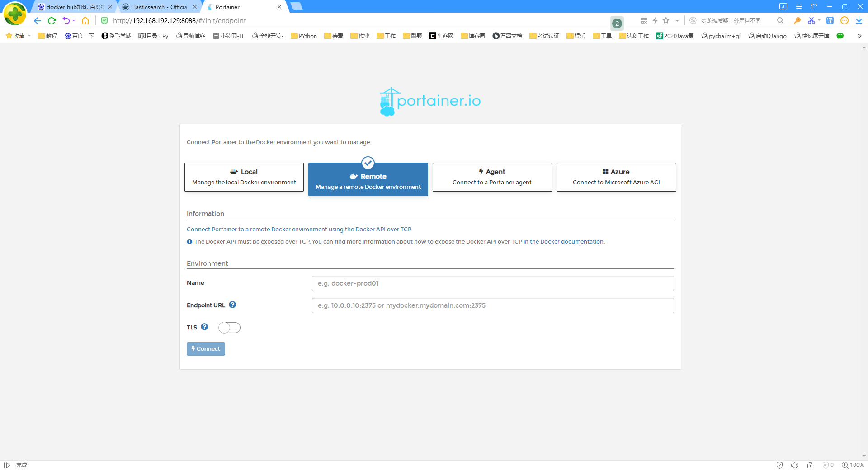
Task: Click the scissors screenshot tool icon
Action: pos(811,21)
